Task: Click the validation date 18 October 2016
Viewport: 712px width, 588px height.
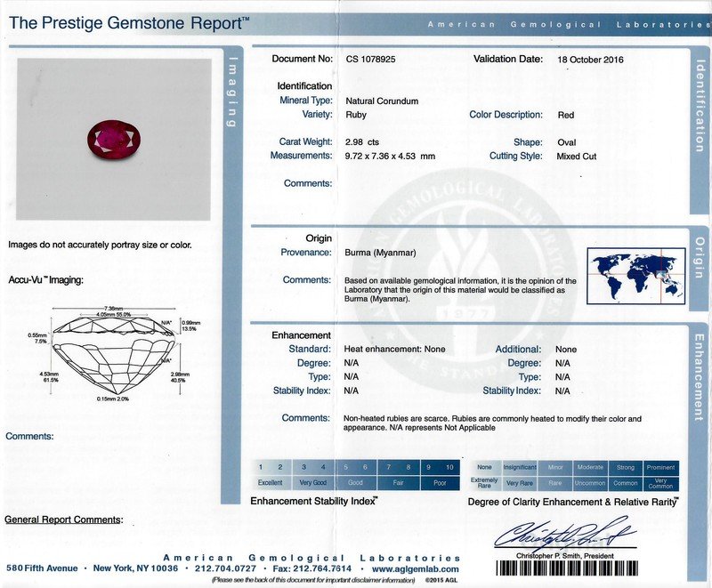Action: (x=590, y=60)
